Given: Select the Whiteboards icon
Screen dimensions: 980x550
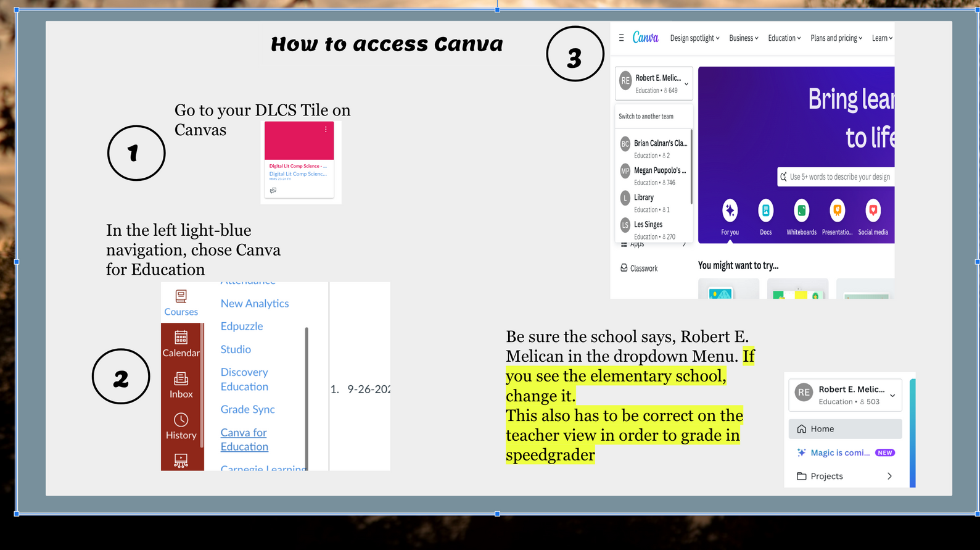Looking at the screenshot, I should point(802,210).
